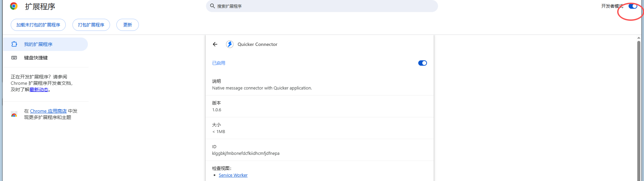This screenshot has height=181, width=644.
Task: Click the vertical scrollbar thumb
Action: 639,111
